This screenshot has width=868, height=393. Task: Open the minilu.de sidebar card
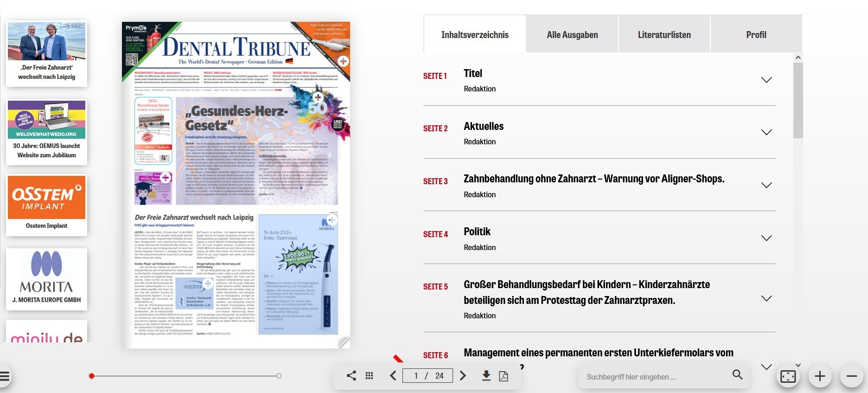click(x=46, y=331)
